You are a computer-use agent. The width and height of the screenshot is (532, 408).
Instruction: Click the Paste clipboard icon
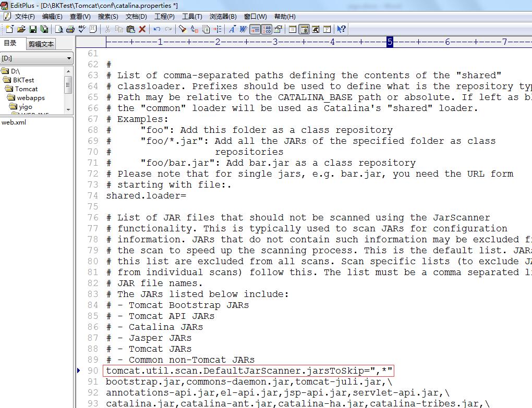tap(130, 29)
